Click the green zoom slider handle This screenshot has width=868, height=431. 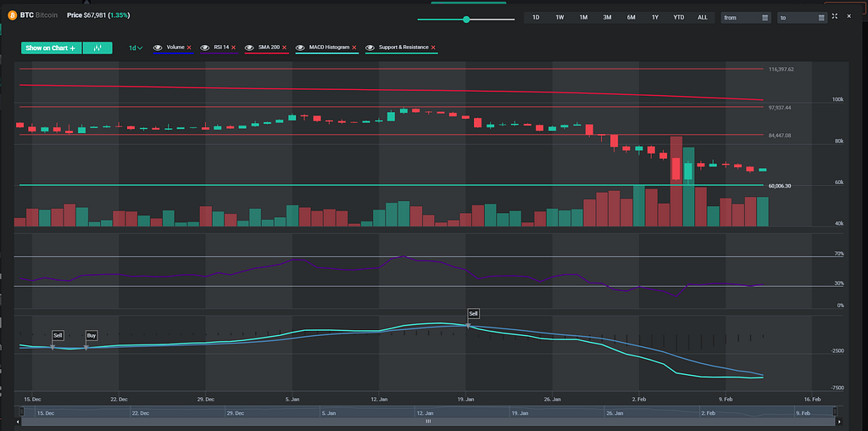point(466,19)
